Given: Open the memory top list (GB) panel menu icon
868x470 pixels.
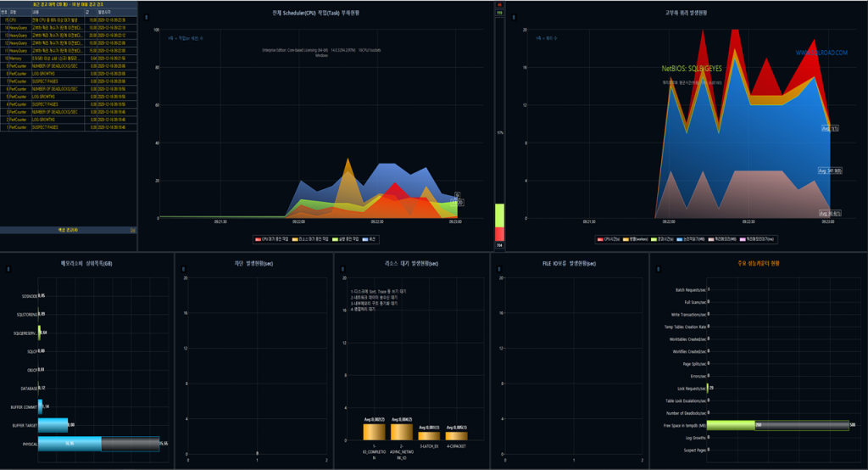Looking at the screenshot, I should (8, 270).
